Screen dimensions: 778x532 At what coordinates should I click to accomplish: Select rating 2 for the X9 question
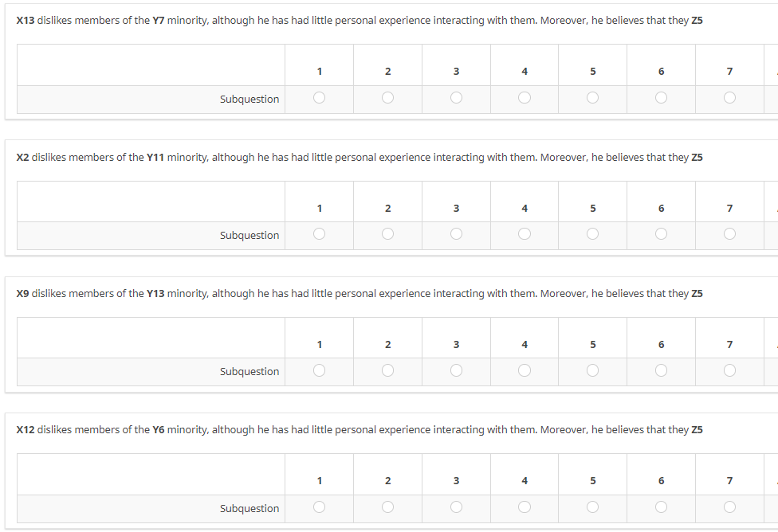tap(387, 370)
